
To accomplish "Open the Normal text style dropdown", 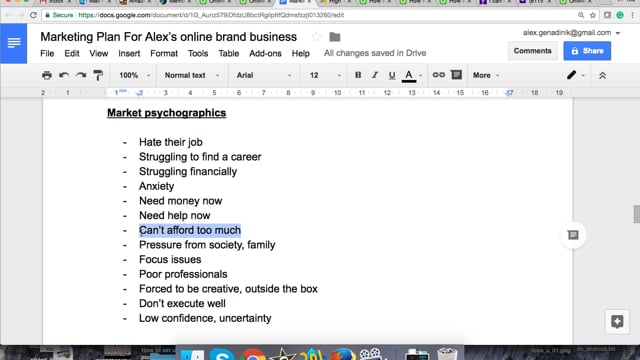I will [x=191, y=76].
